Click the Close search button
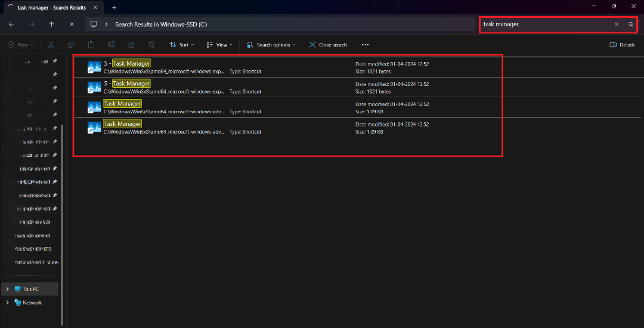The height and width of the screenshot is (328, 644). click(328, 45)
